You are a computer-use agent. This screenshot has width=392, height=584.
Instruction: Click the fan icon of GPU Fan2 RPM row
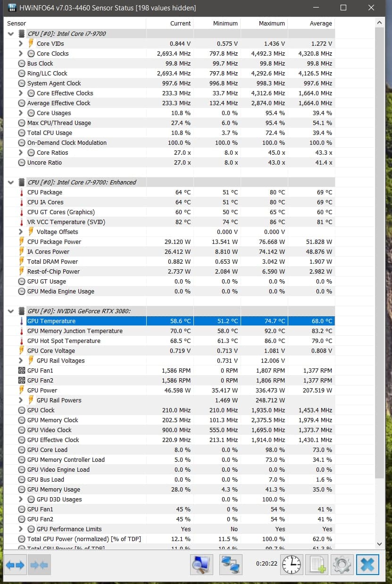(x=22, y=380)
